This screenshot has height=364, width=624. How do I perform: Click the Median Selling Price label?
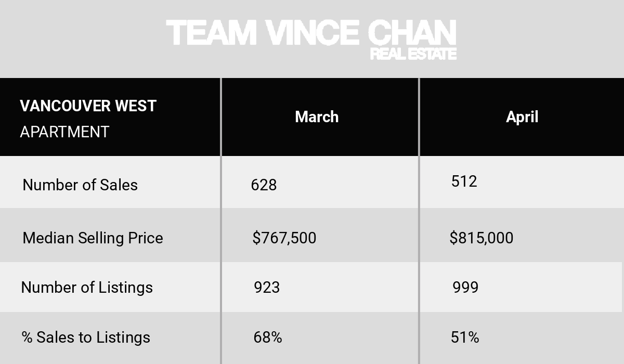93,238
